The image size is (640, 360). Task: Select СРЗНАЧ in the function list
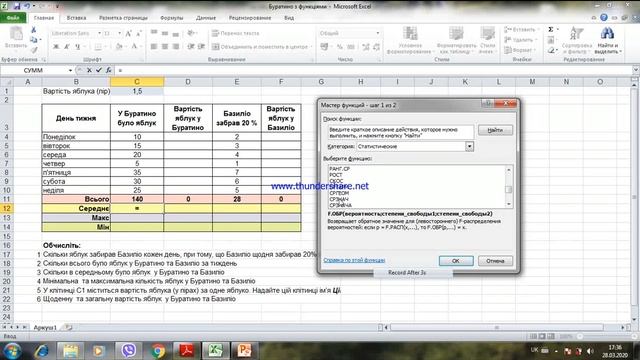pos(339,199)
